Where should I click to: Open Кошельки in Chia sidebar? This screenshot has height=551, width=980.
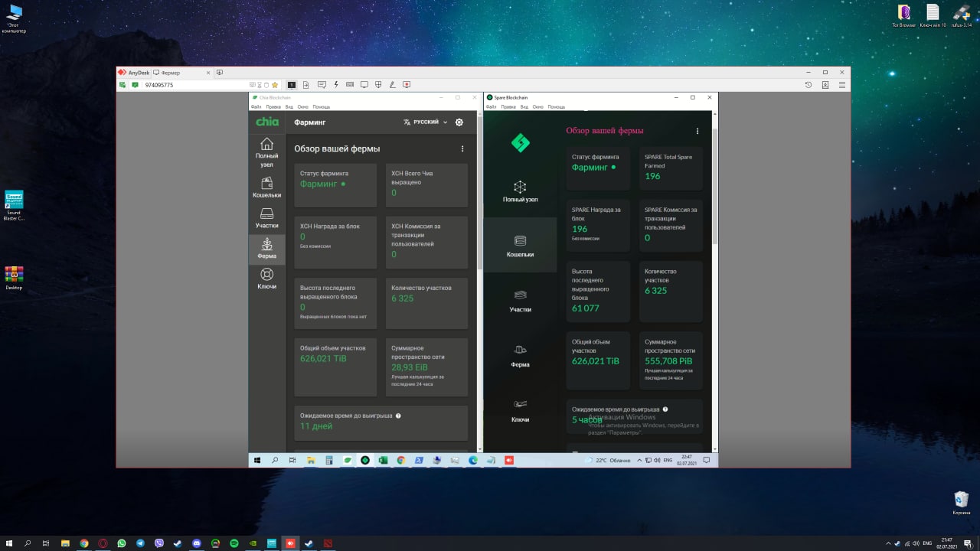click(266, 187)
